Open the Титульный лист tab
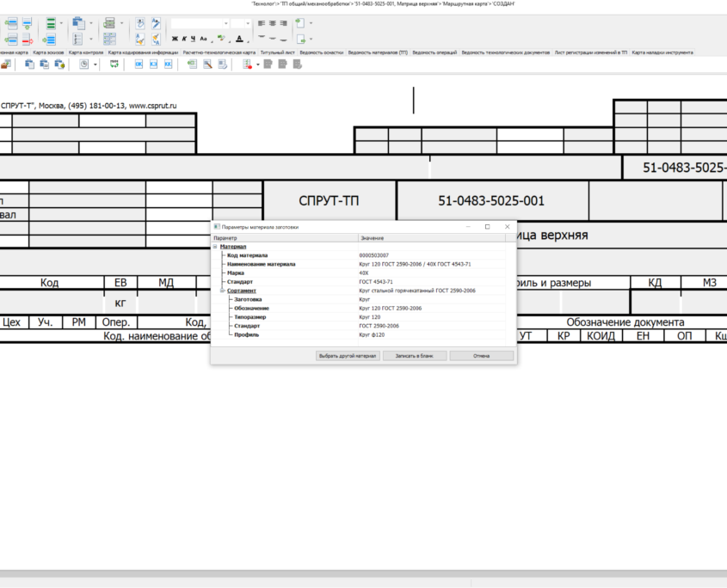727x588 pixels. tap(278, 52)
